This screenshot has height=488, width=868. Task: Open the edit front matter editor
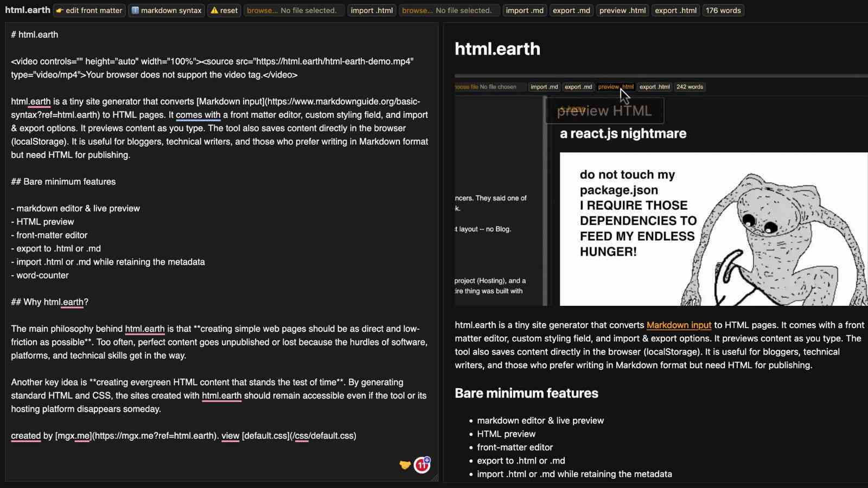coord(90,10)
